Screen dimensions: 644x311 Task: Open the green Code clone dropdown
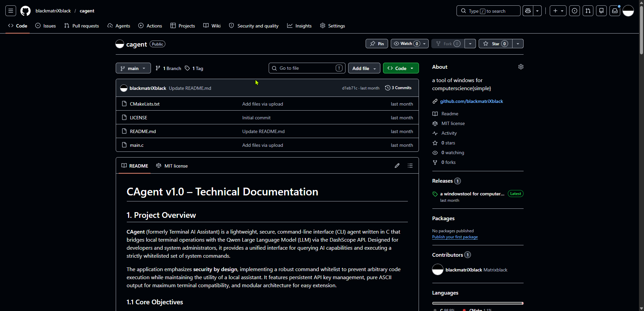[401, 68]
